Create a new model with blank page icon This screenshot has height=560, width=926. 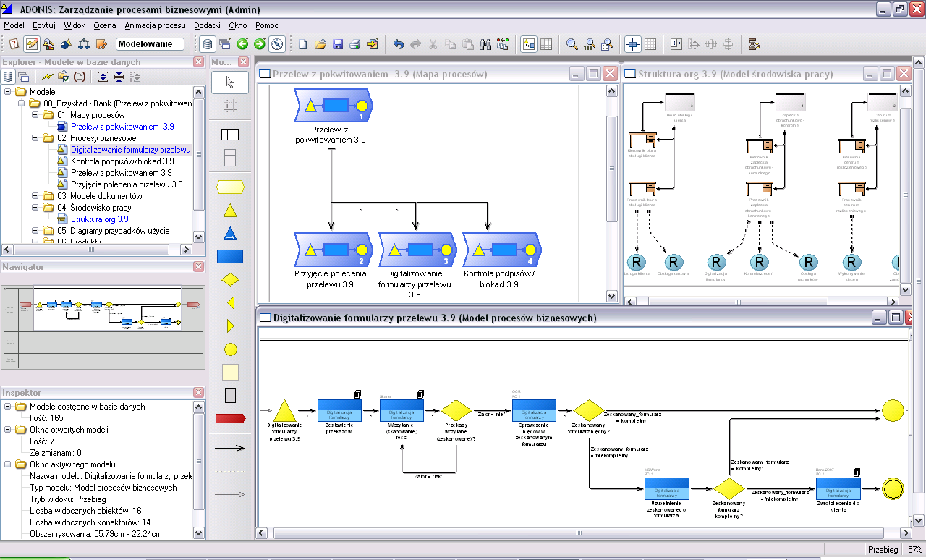click(x=303, y=44)
